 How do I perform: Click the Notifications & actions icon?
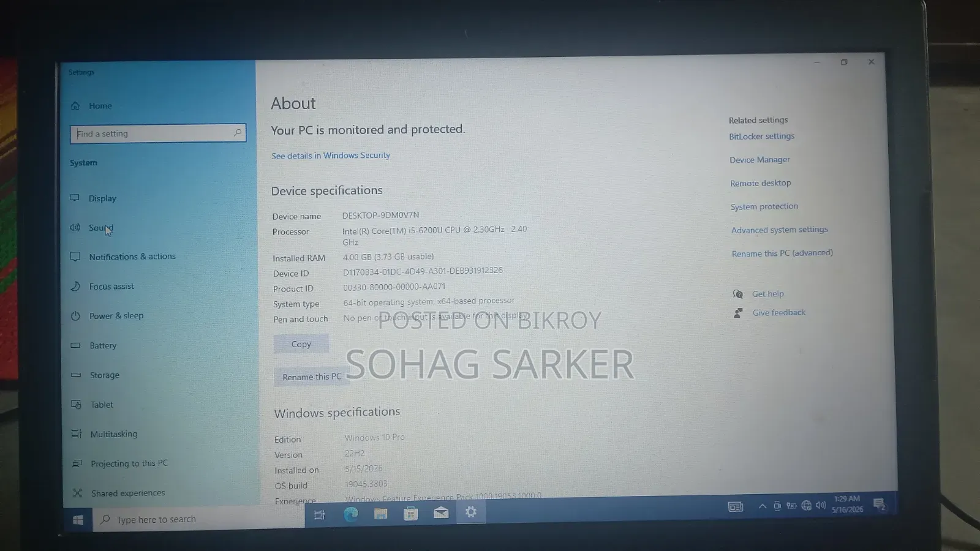coord(75,257)
